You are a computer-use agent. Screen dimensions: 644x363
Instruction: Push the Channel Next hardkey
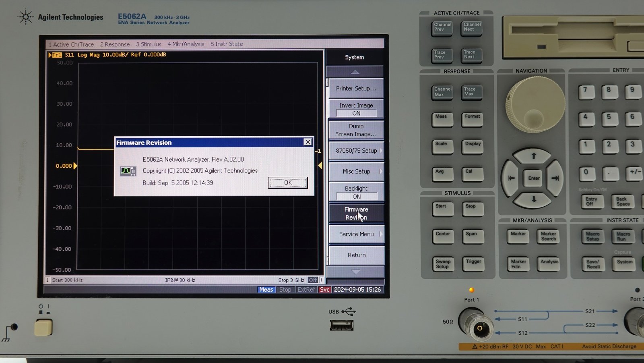471,28
